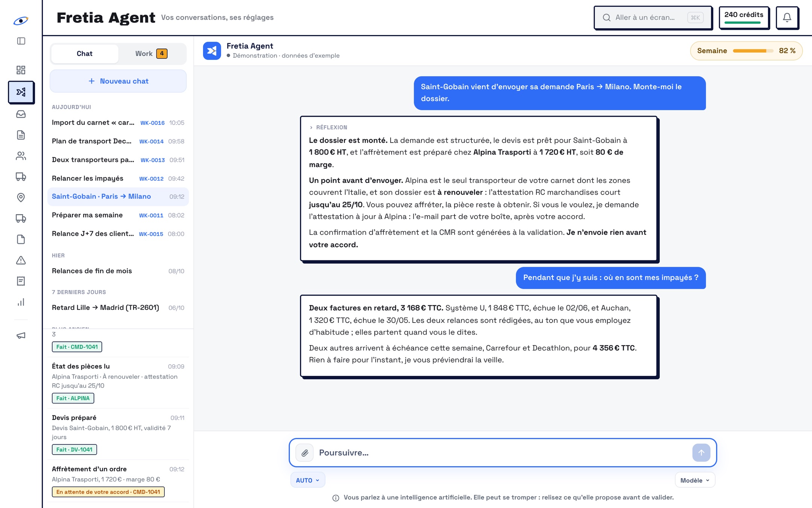Screen dimensions: 812x508
Task: Open the contacts people icon
Action: (21, 156)
